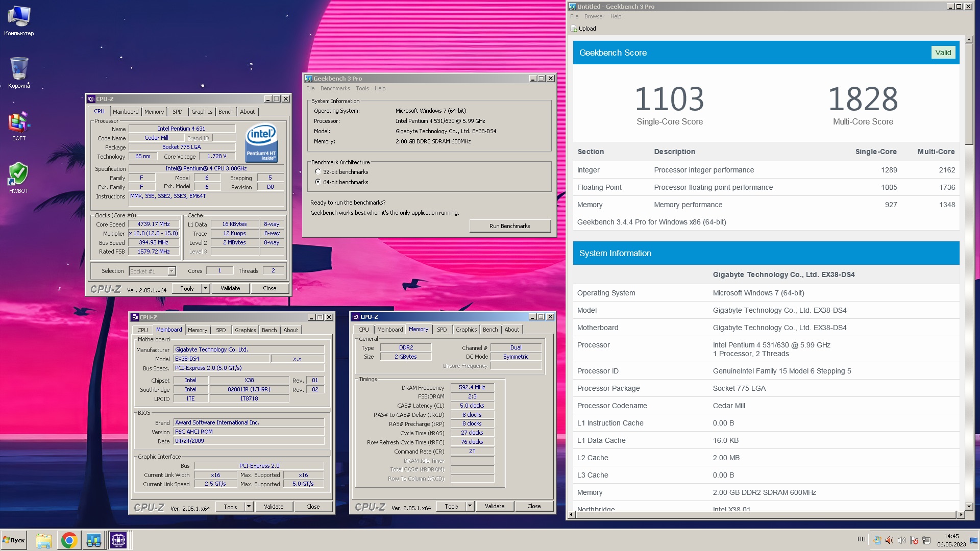Click the Valid badge in Geekbench Score
Image resolution: width=980 pixels, height=551 pixels.
[x=943, y=53]
